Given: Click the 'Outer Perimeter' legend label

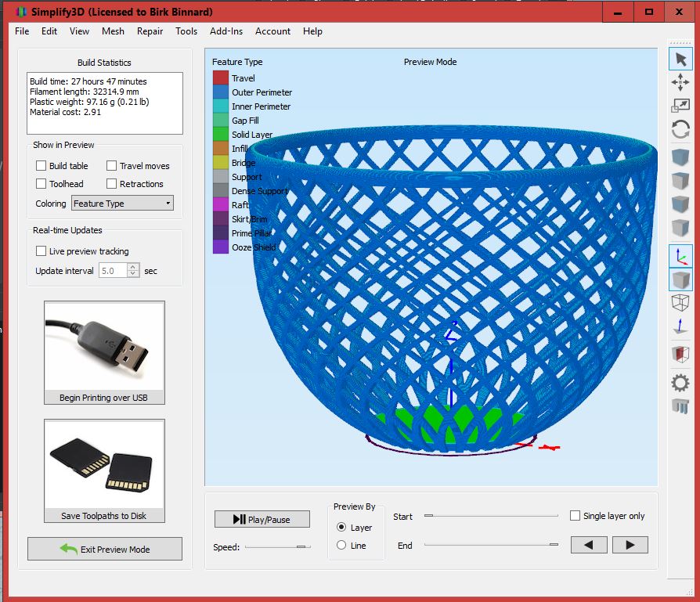Looking at the screenshot, I should pos(262,92).
